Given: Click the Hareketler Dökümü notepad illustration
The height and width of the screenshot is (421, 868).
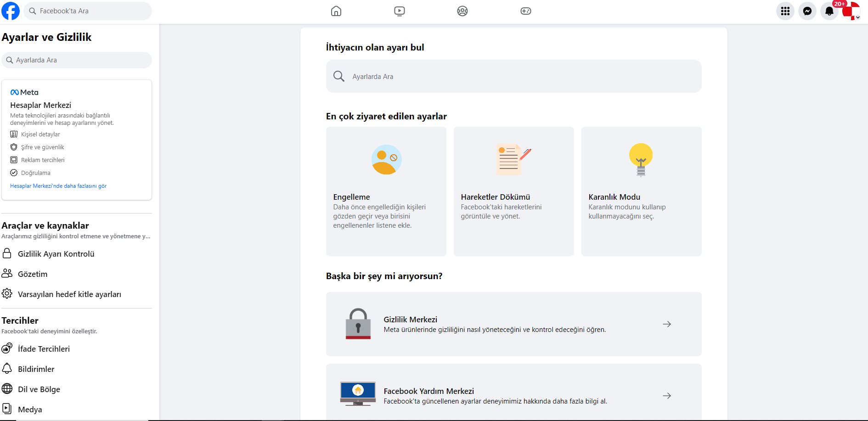Looking at the screenshot, I should (x=513, y=159).
